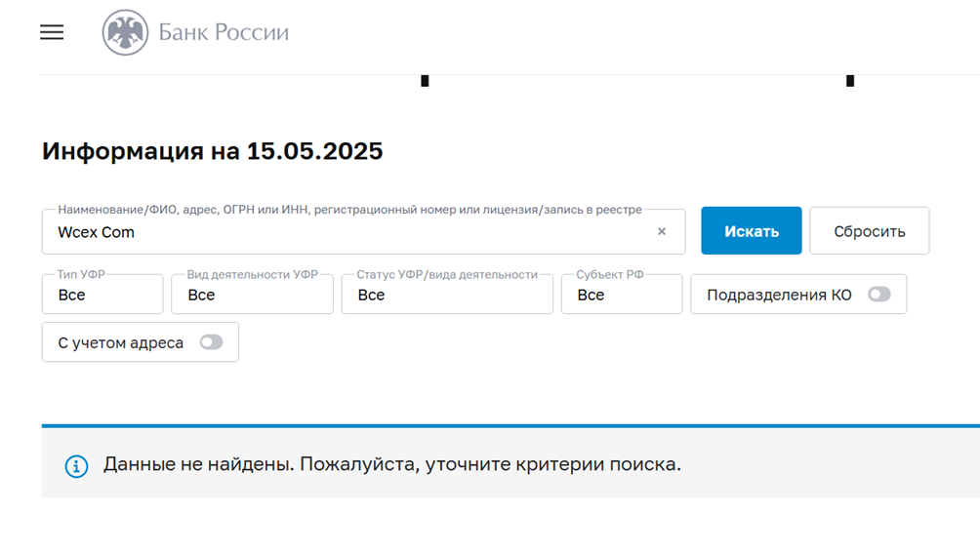Focus the search field containing "Wcex Com"

tap(351, 232)
